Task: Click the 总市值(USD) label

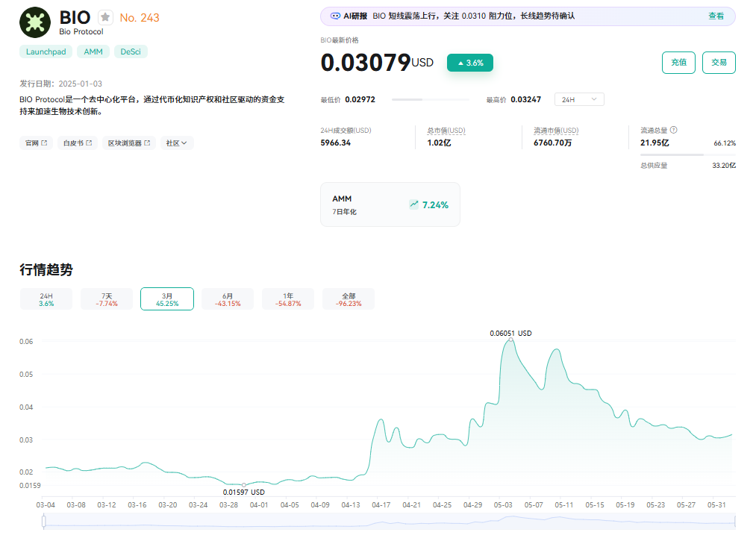Action: click(446, 131)
